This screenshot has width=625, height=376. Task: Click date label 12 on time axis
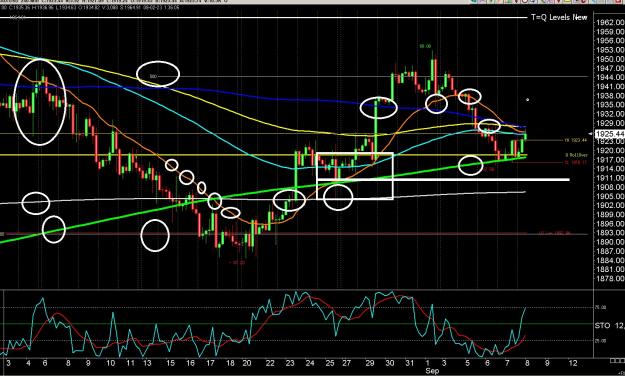572,363
